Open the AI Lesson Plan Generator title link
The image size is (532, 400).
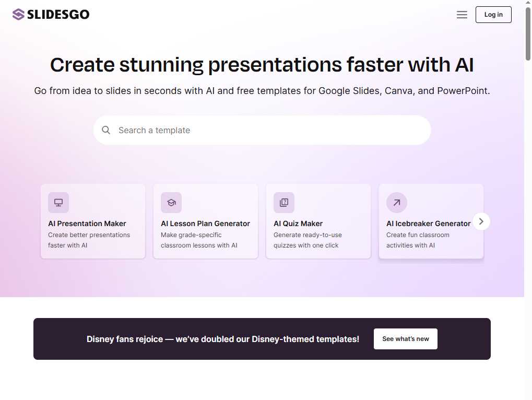pyautogui.click(x=205, y=223)
